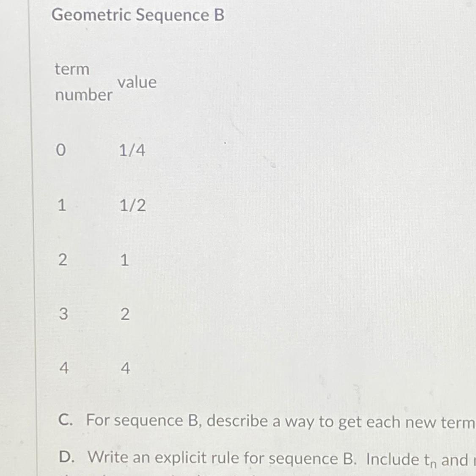Click term number 4 in last row
Viewport: 476px width, 476px height.
coord(64,368)
